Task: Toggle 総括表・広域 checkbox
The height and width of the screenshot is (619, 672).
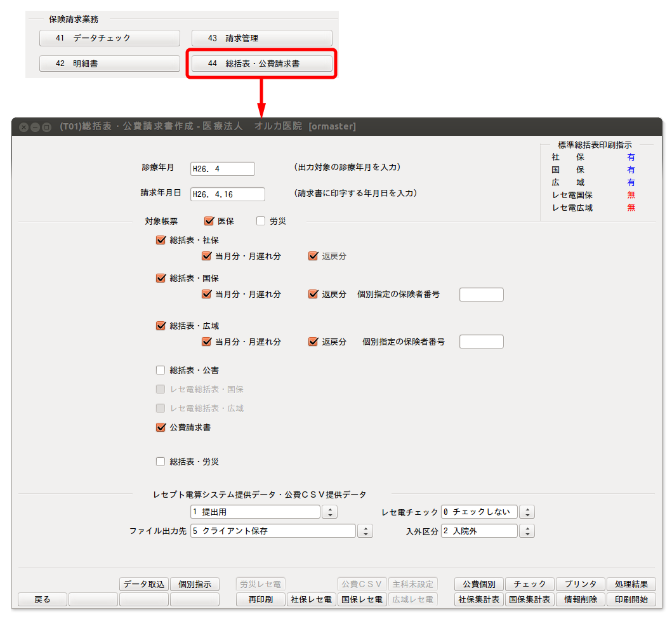Action: (161, 326)
